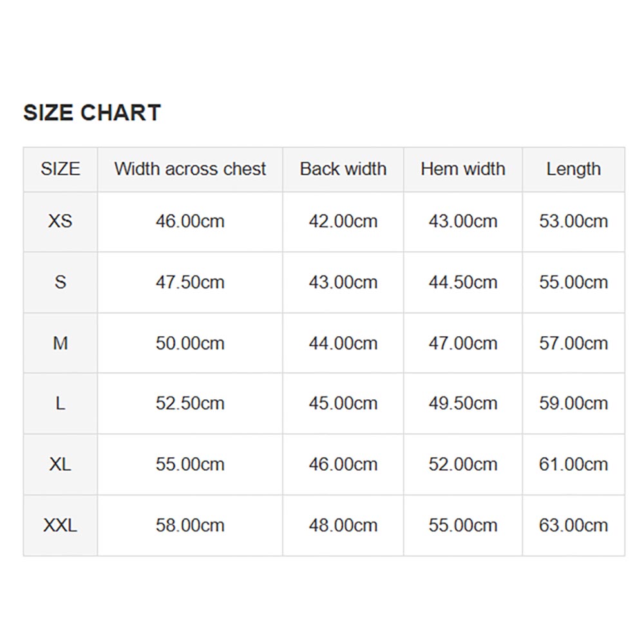Select the XXL size row label

click(61, 526)
